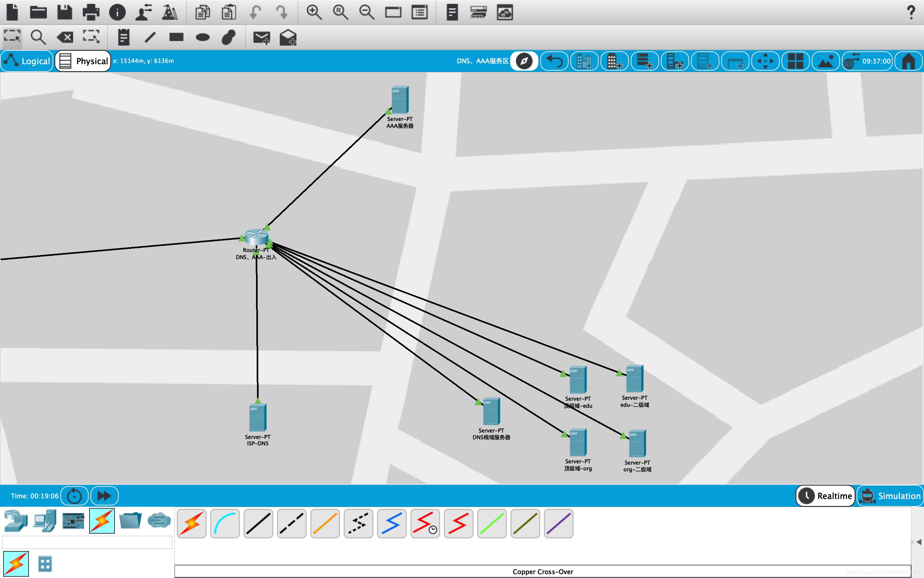Open the drawing palette rectangle icon
This screenshot has height=578, width=924.
(393, 12)
